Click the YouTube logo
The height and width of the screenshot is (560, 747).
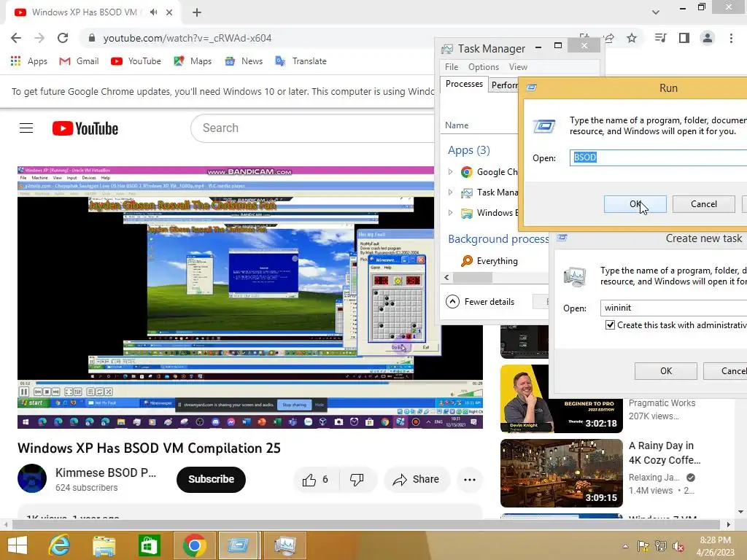[x=85, y=128]
